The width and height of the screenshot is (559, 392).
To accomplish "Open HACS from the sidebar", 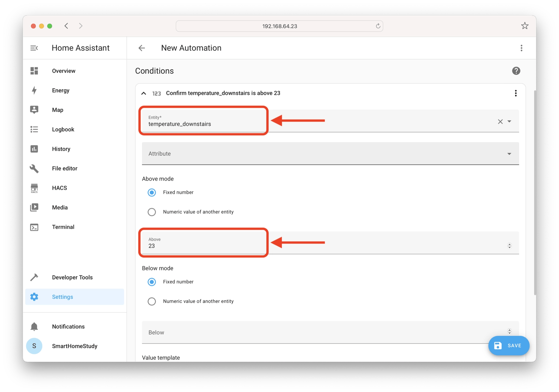I will point(34,188).
